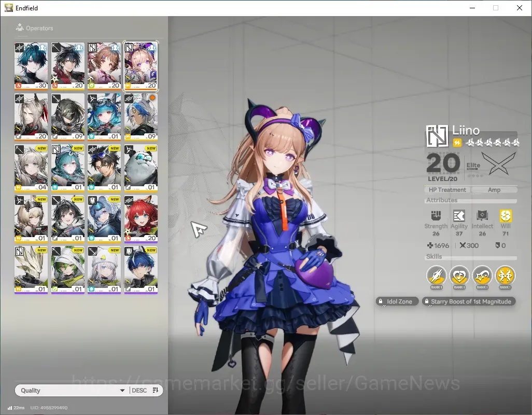
Task: Click the Elite promotion crossed emblem
Action: pos(498,164)
